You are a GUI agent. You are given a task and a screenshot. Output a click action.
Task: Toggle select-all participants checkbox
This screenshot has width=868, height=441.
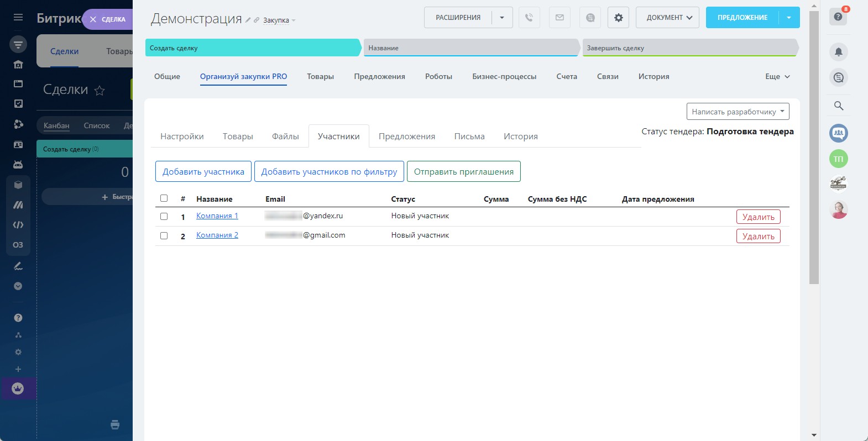click(164, 198)
